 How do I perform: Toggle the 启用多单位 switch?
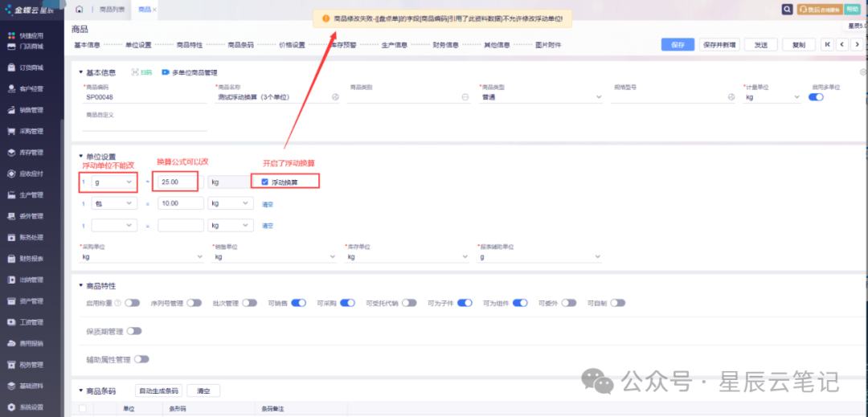[x=816, y=96]
